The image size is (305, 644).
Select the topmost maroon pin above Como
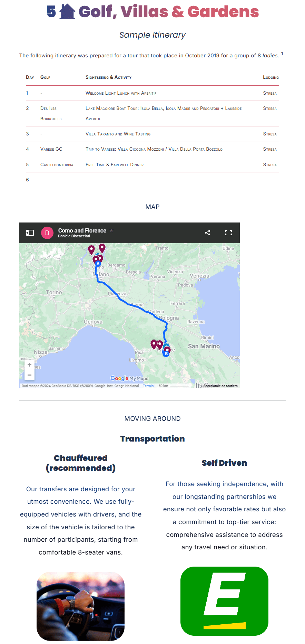coord(102,247)
